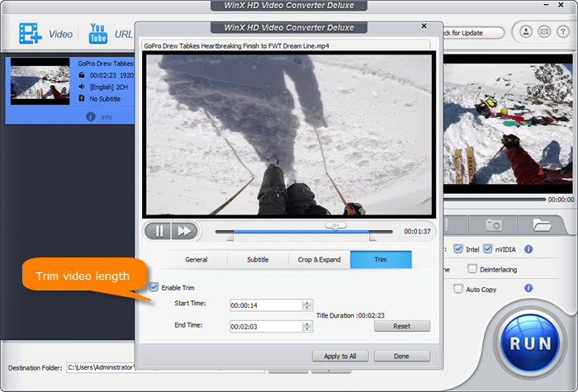Click the main window preview seek bar
578x392 pixels.
click(x=495, y=200)
